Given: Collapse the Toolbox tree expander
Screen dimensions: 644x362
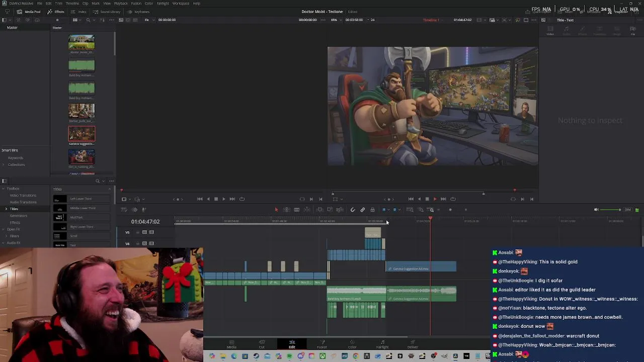Looking at the screenshot, I should coord(3,189).
